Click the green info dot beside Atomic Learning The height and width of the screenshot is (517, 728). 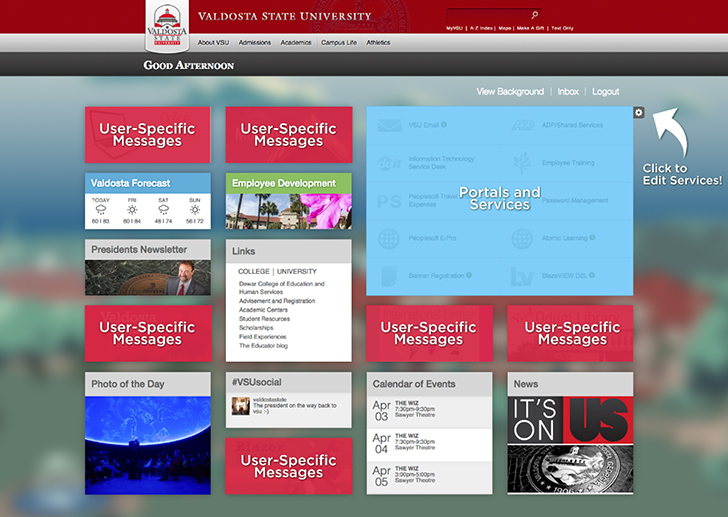(x=592, y=238)
